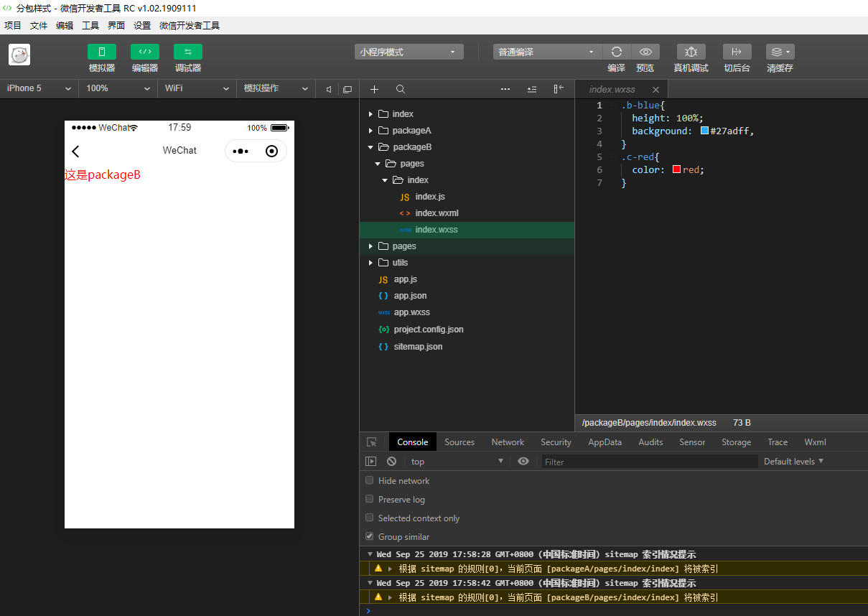Screen dimensions: 868x616
Task: Click the sort indent icon in file tree toolbar
Action: (532, 89)
